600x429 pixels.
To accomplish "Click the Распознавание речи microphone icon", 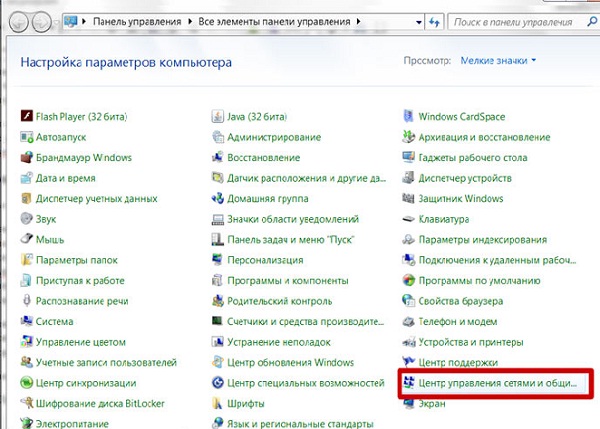I will [26, 301].
